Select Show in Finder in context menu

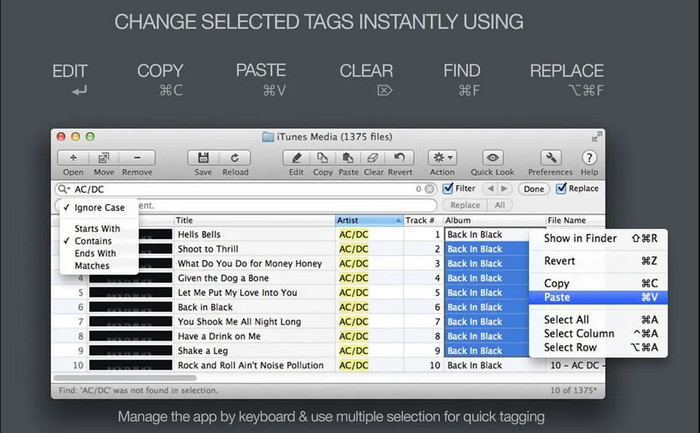point(598,238)
